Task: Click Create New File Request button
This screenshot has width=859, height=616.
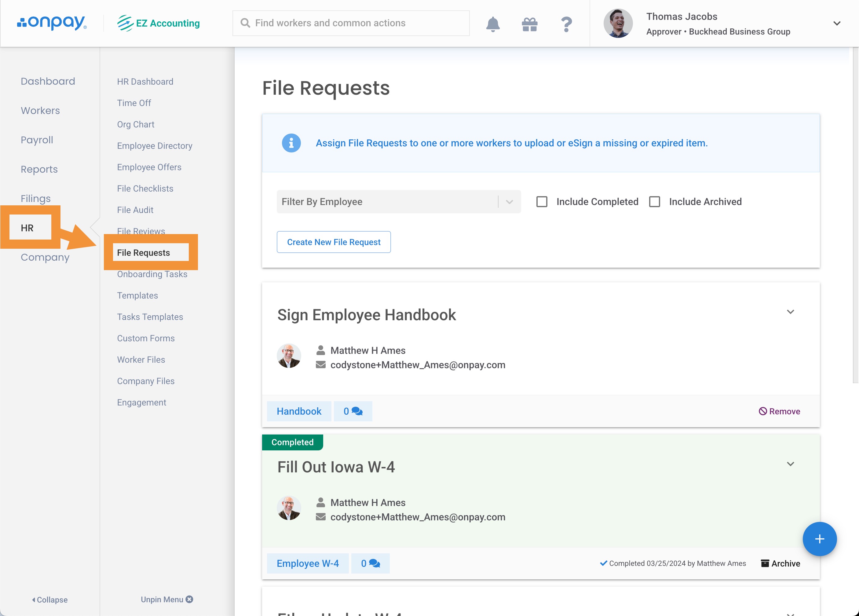Action: tap(333, 242)
